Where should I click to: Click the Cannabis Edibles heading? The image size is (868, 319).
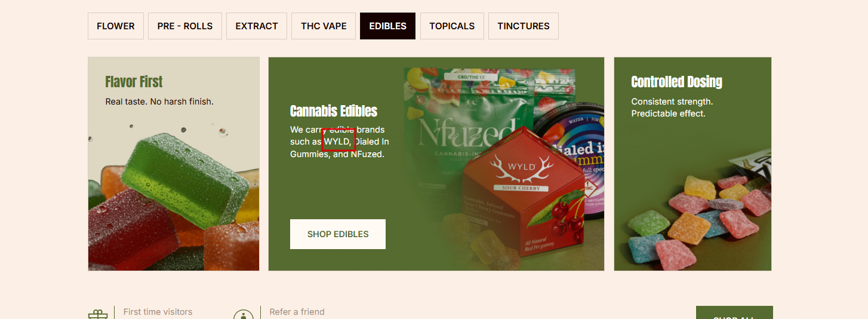(x=334, y=111)
